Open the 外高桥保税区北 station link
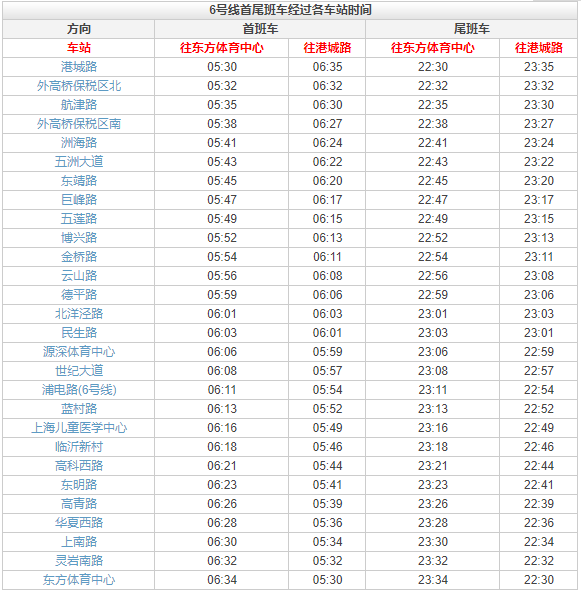The height and width of the screenshot is (595, 583). pos(79,86)
